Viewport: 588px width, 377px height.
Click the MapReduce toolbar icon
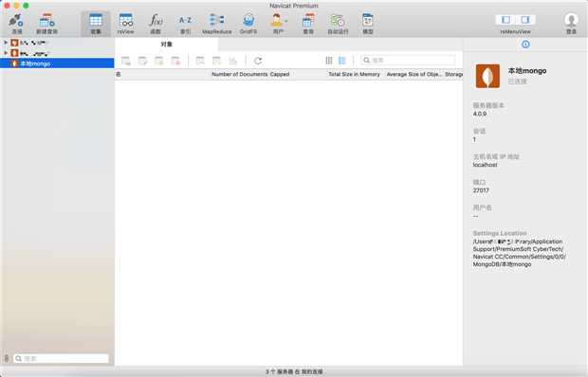pos(217,24)
